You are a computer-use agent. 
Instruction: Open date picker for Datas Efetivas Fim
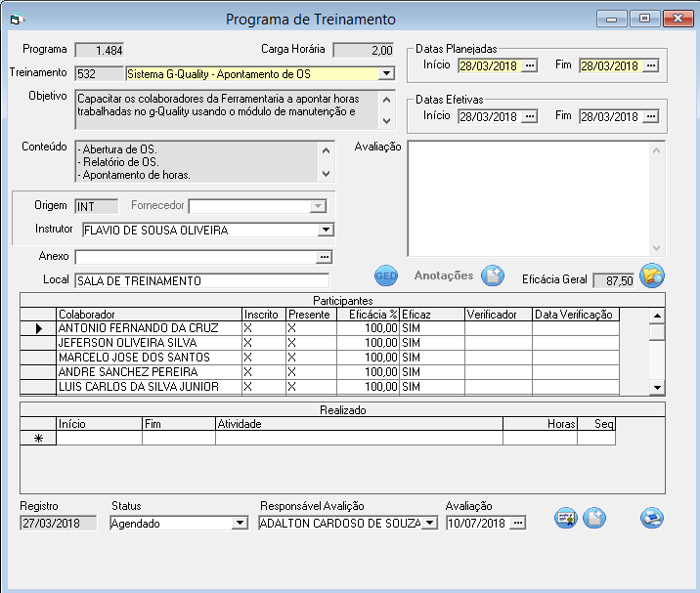click(651, 116)
